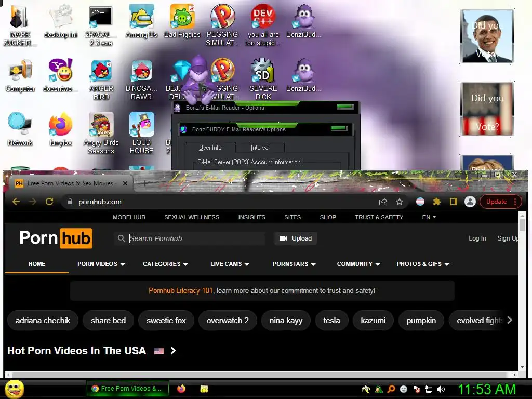The width and height of the screenshot is (532, 399).
Task: Open the DEV C++ 'you all are too stupid' icon
Action: (x=263, y=24)
